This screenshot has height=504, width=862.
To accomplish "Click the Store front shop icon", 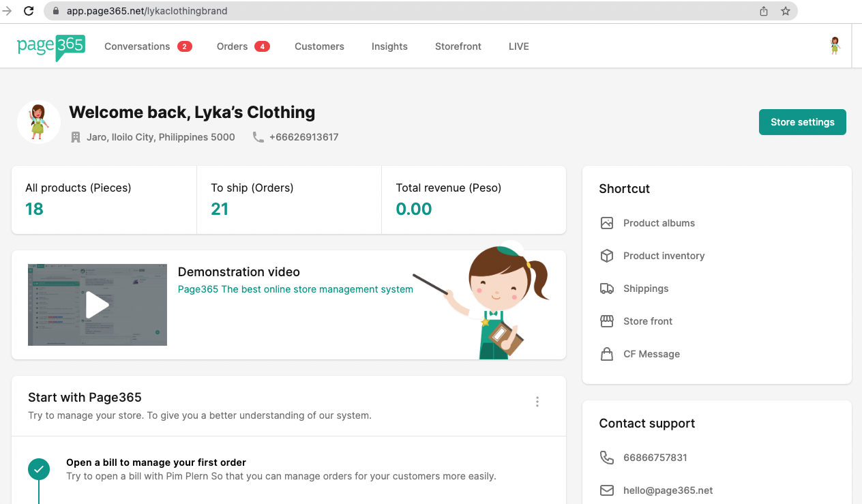I will (x=606, y=321).
